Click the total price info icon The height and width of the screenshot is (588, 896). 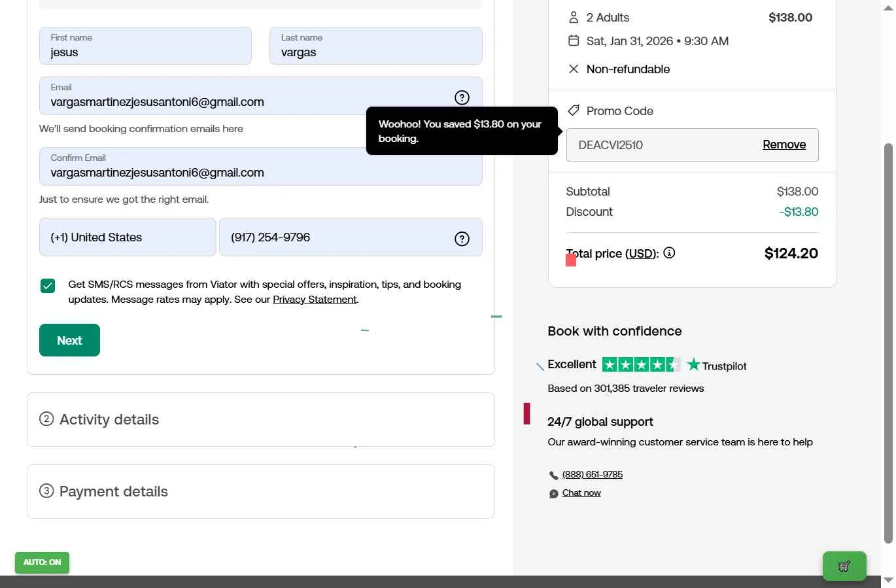coord(669,253)
